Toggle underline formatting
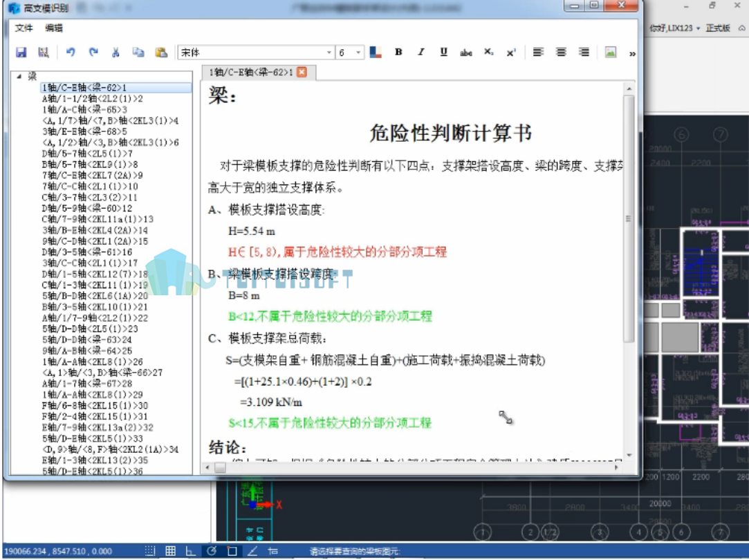This screenshot has height=560, width=749. pos(444,52)
